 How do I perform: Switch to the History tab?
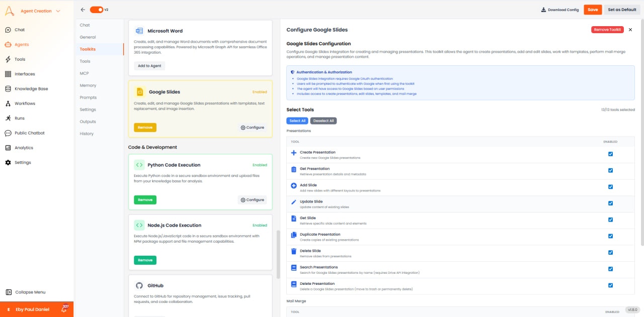(86, 133)
